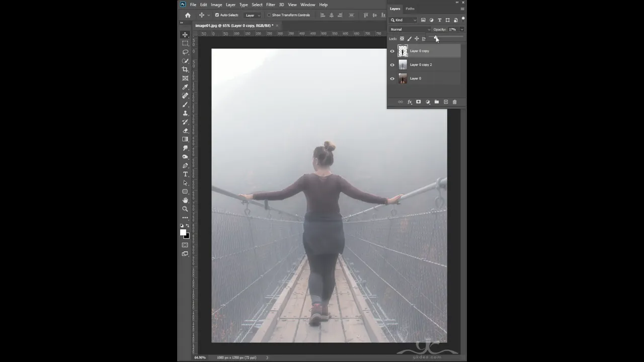Open the Add layer style menu
The width and height of the screenshot is (644, 362).
[410, 102]
